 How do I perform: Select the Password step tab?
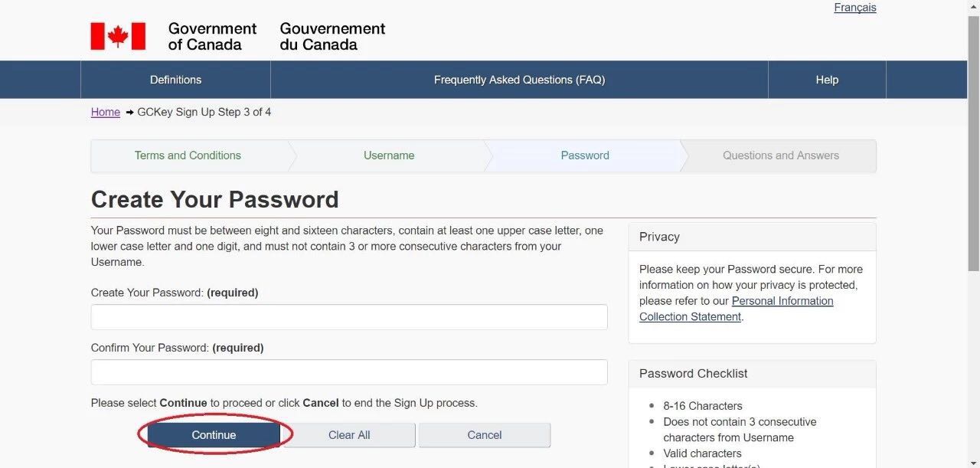click(x=585, y=155)
